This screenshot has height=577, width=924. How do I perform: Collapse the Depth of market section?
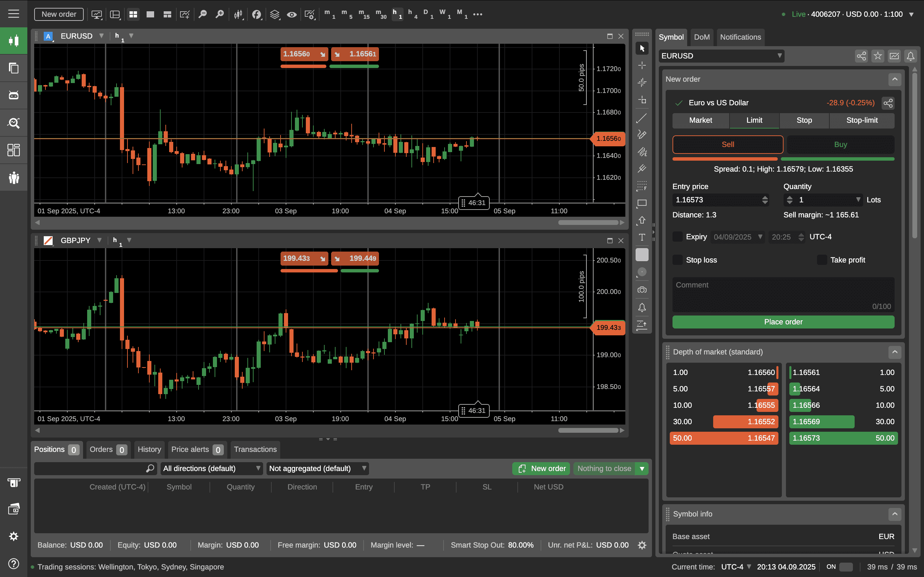coord(894,352)
